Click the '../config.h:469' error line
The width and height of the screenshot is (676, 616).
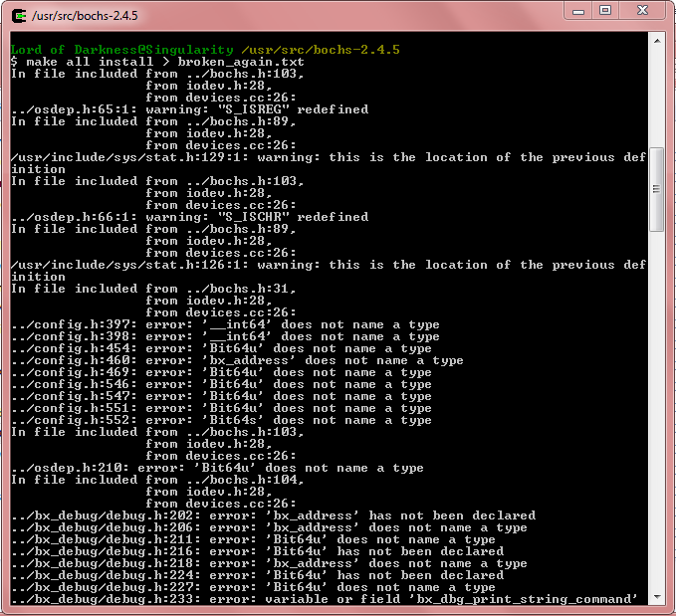pyautogui.click(x=221, y=372)
